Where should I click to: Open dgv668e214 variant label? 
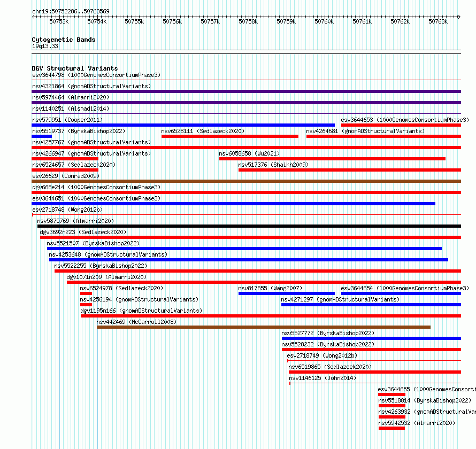96,187
